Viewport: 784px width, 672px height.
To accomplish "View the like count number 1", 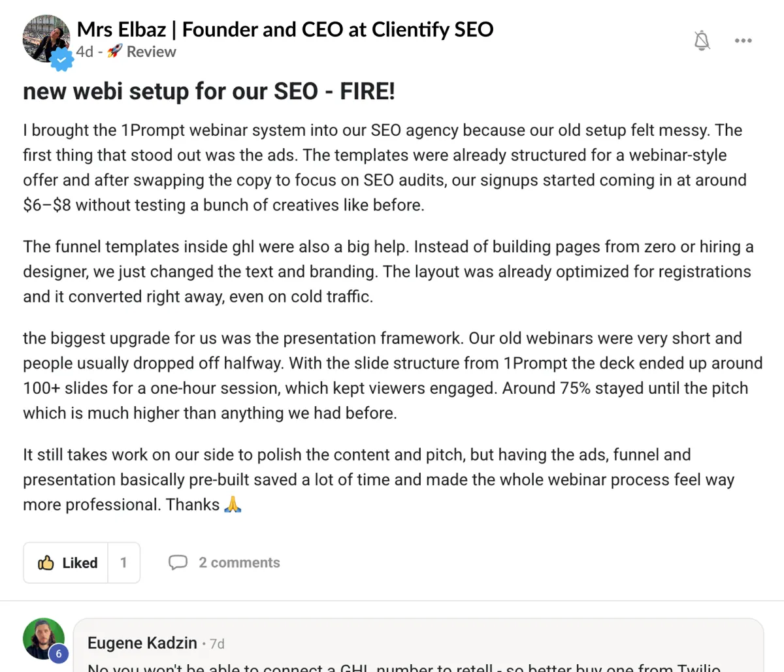I will tap(123, 563).
